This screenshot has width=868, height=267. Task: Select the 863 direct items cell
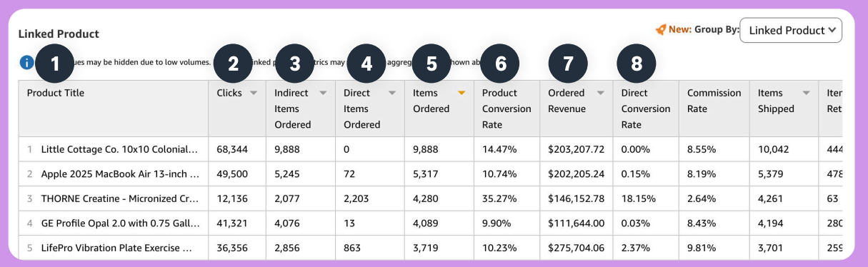(369, 248)
